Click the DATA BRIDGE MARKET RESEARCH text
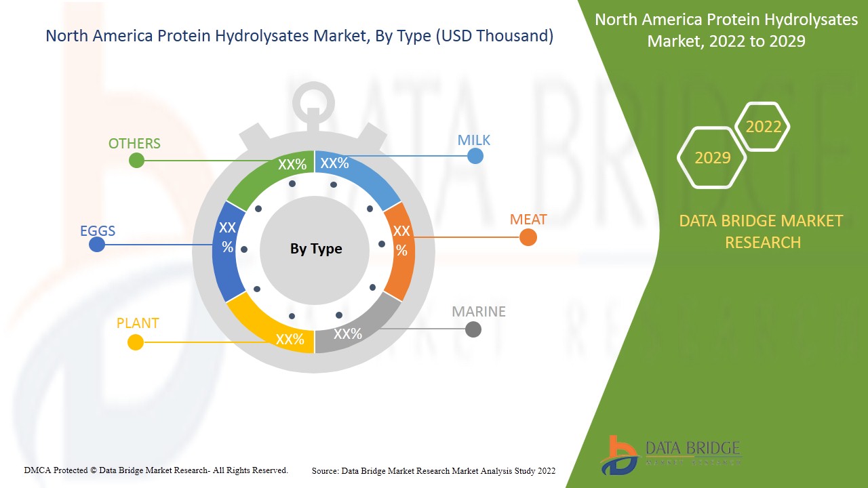This screenshot has width=868, height=488. pyautogui.click(x=763, y=231)
